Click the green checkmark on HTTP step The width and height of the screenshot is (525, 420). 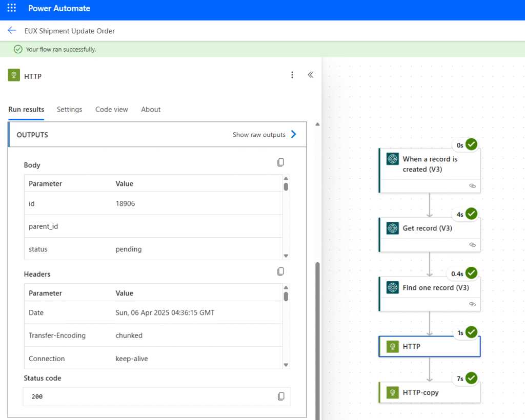[x=472, y=332]
